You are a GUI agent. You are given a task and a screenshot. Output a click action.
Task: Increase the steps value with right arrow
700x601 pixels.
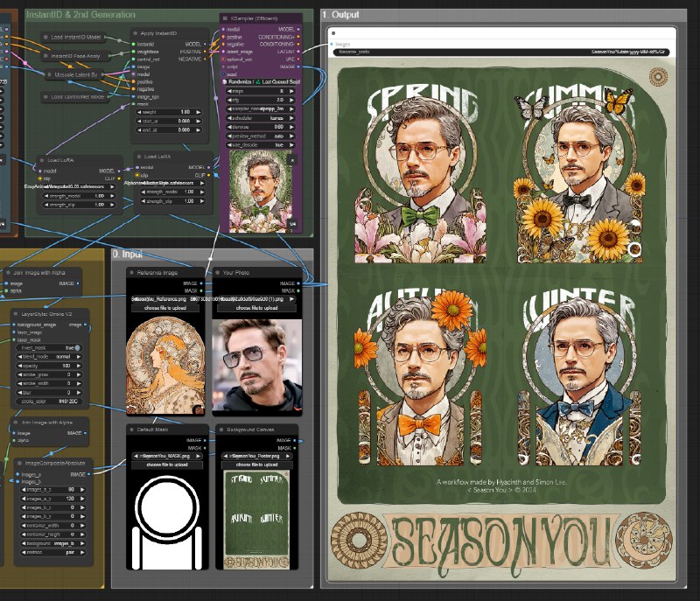291,91
